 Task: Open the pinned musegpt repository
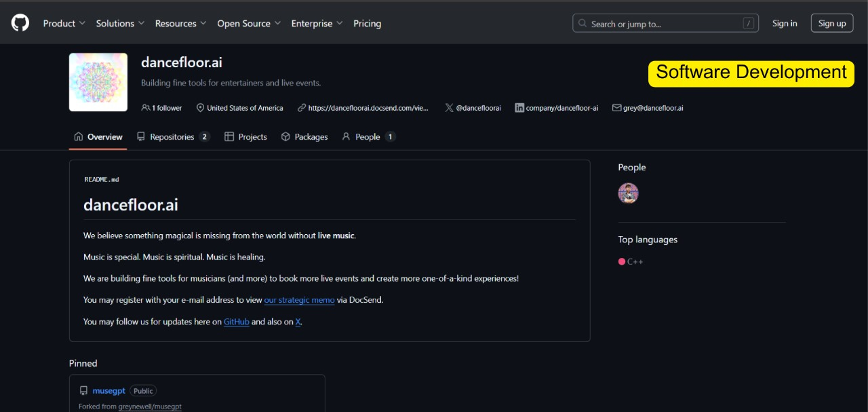[x=109, y=391]
